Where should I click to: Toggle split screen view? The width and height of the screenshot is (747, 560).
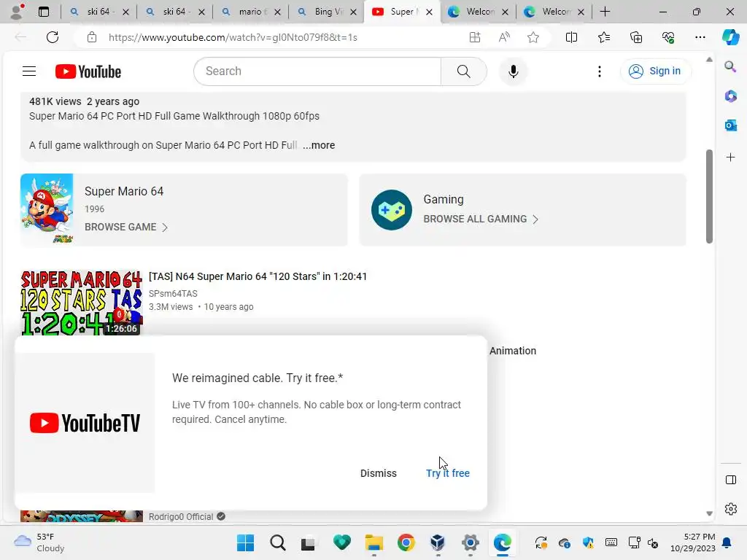571,37
